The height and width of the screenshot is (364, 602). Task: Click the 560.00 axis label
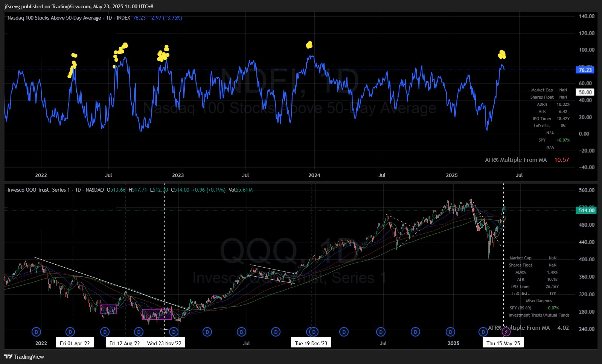587,190
